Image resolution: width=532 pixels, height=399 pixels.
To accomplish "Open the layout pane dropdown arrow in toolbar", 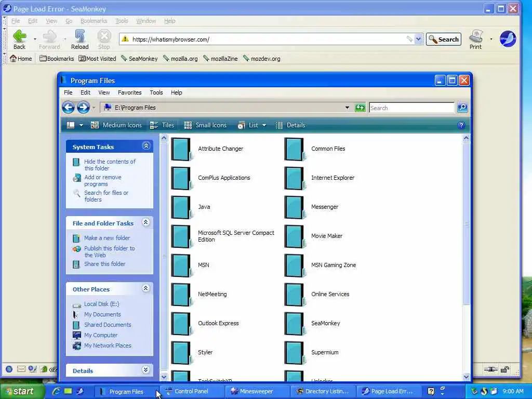I will (x=81, y=126).
